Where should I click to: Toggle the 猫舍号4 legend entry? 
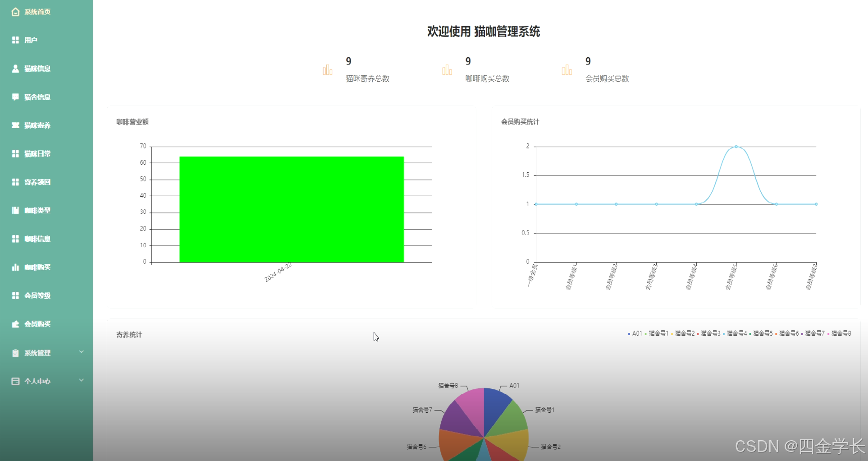tap(735, 333)
